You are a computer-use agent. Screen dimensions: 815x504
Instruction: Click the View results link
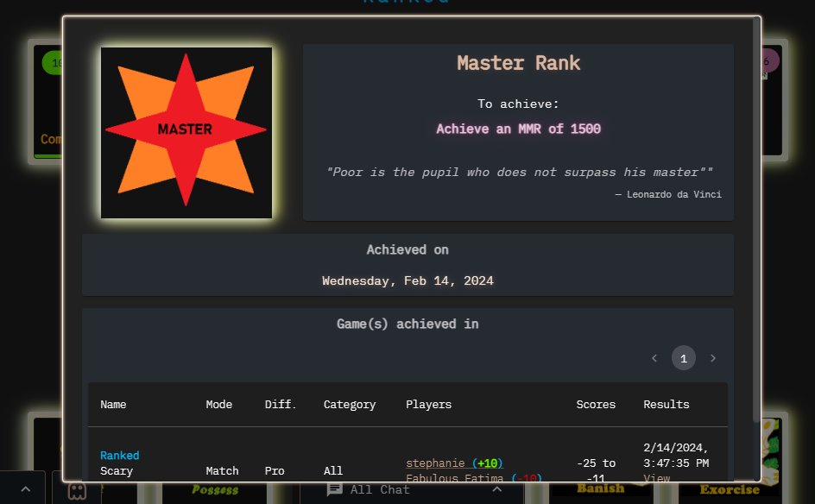656,478
